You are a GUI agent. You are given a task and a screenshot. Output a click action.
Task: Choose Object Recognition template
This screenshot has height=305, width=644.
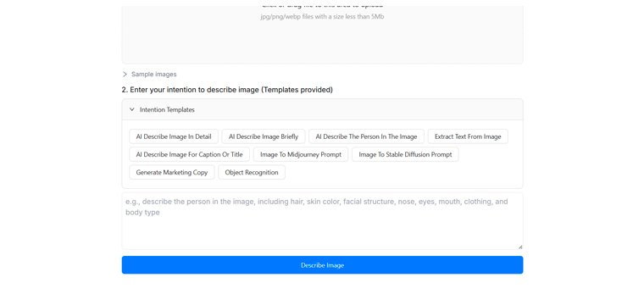252,172
